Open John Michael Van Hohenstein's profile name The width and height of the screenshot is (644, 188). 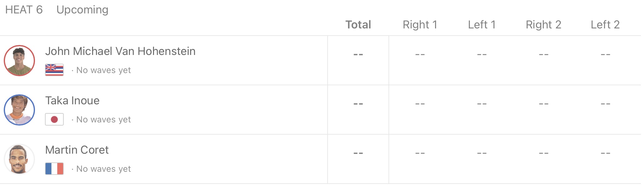[x=120, y=51]
